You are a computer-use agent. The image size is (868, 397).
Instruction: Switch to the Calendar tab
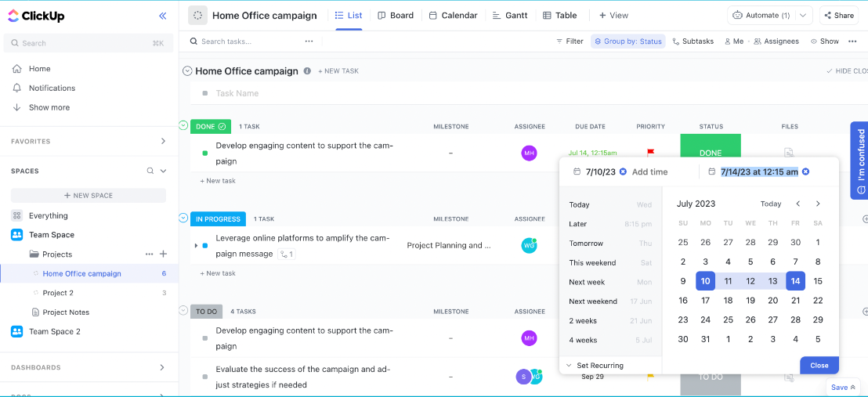point(454,16)
